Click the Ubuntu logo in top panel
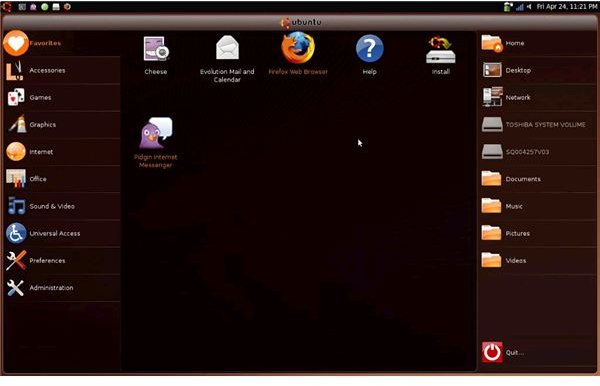The image size is (600, 386). [x=7, y=7]
